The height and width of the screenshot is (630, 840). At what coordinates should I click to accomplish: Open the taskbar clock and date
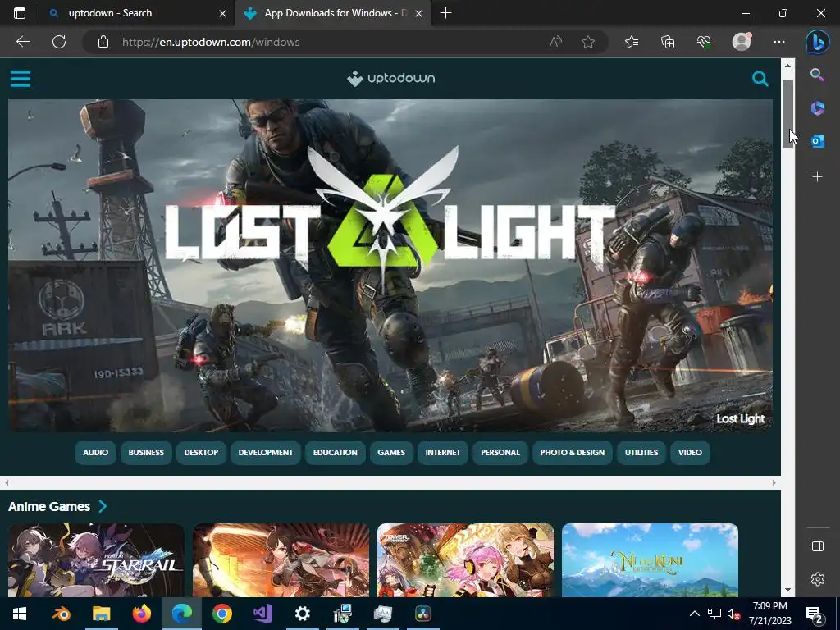pyautogui.click(x=769, y=614)
